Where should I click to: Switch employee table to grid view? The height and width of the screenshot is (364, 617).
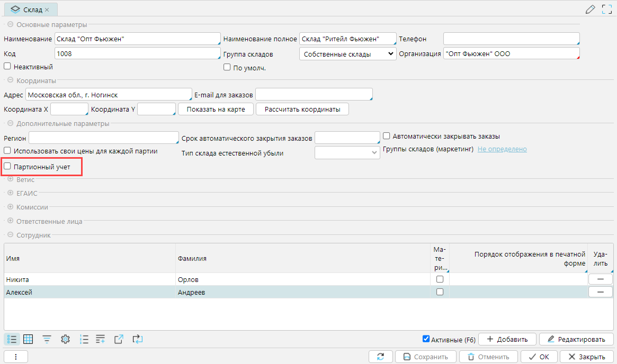point(29,339)
